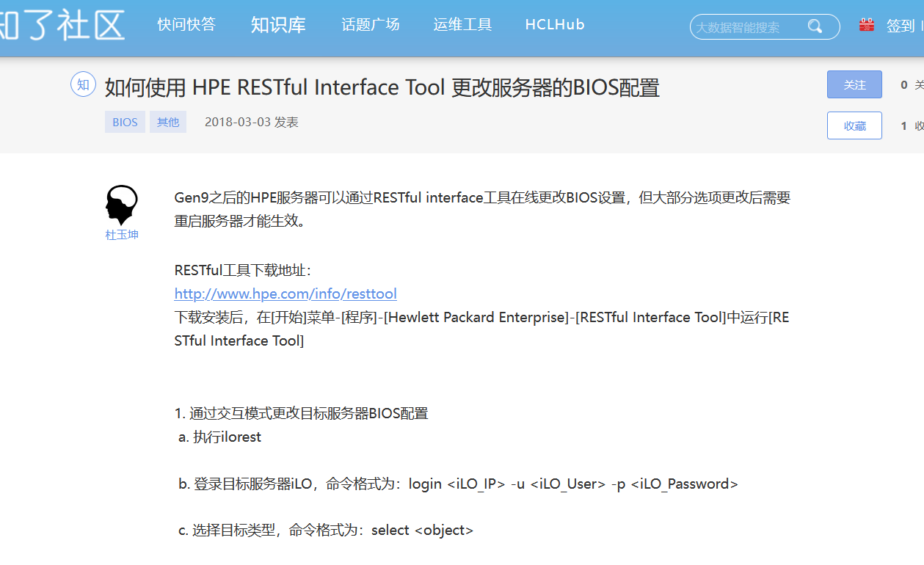This screenshot has width=924, height=565.
Task: Click the line '1. 通过交互模式更改目标服务器BIOS配置'
Action: tap(301, 413)
